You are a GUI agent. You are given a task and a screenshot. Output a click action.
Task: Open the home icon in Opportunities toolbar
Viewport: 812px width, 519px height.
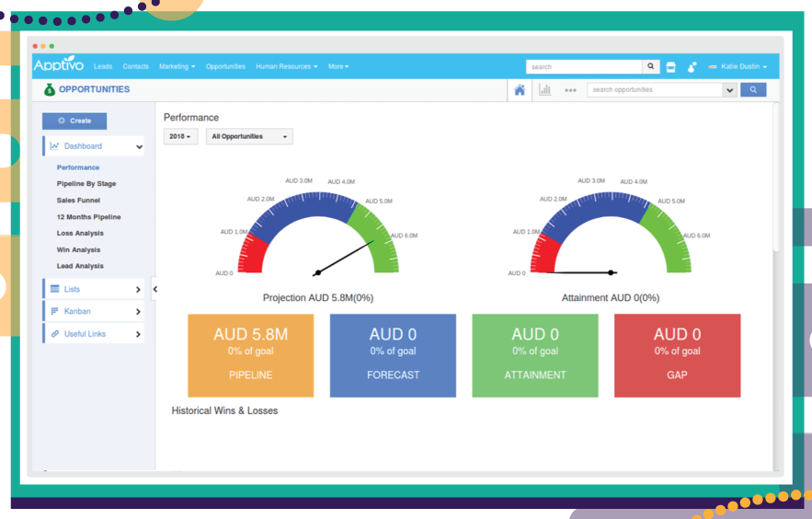click(520, 90)
